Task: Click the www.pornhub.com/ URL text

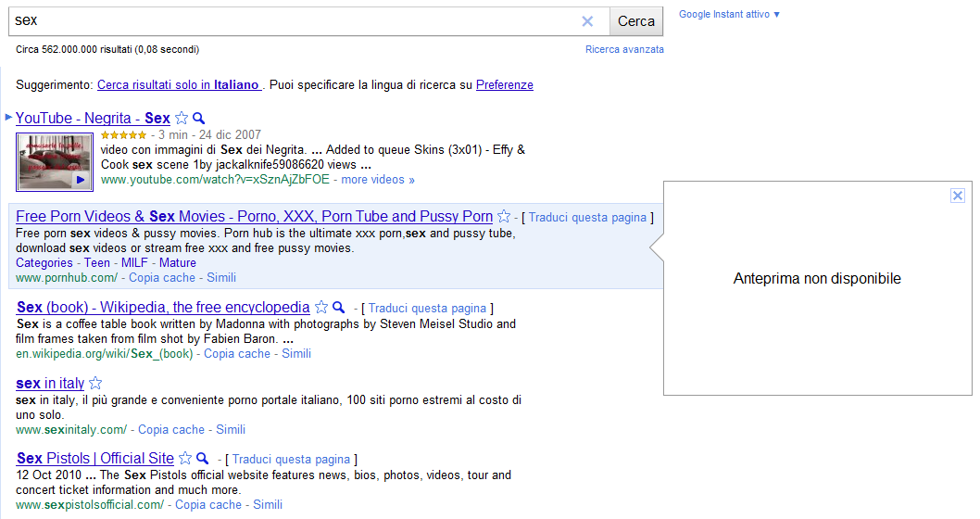Action: coord(67,278)
